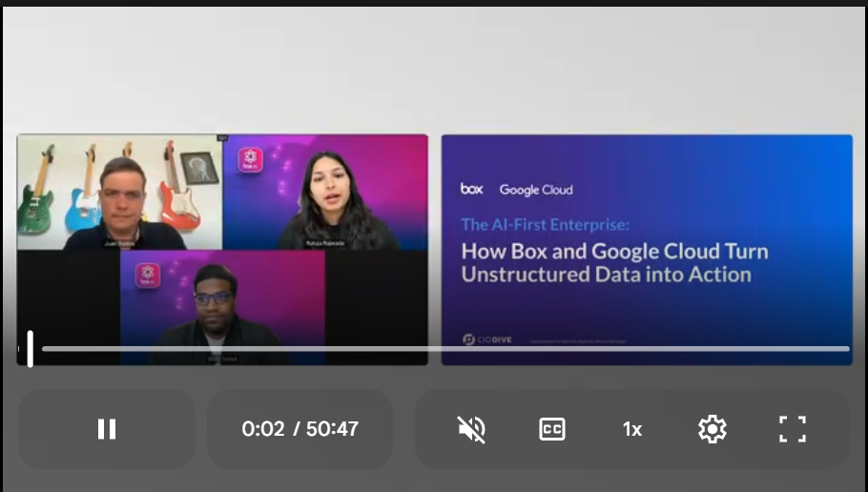Click the speaker video with guitars on the wall

pos(119,192)
